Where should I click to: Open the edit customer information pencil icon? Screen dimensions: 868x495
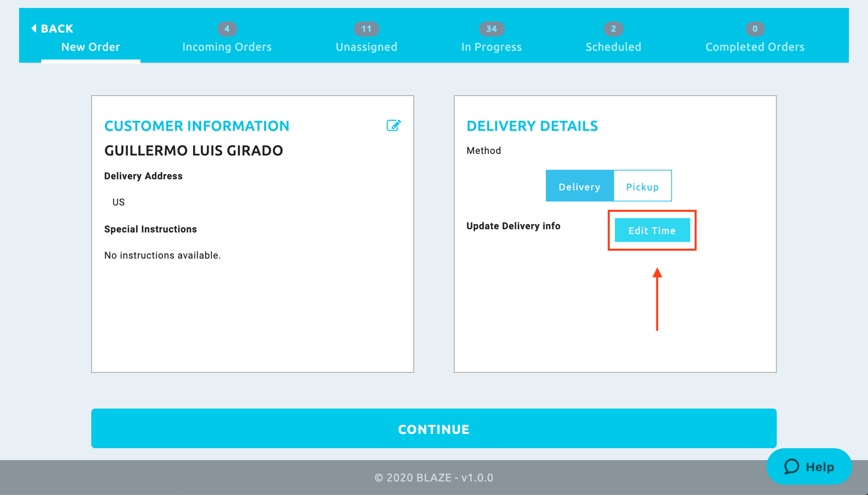[393, 125]
